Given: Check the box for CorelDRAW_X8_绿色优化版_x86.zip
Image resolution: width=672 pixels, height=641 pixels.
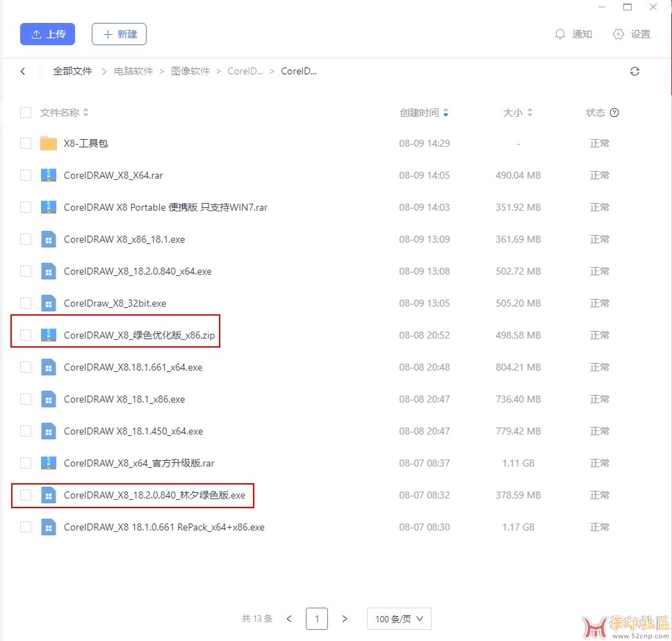Looking at the screenshot, I should pyautogui.click(x=26, y=335).
